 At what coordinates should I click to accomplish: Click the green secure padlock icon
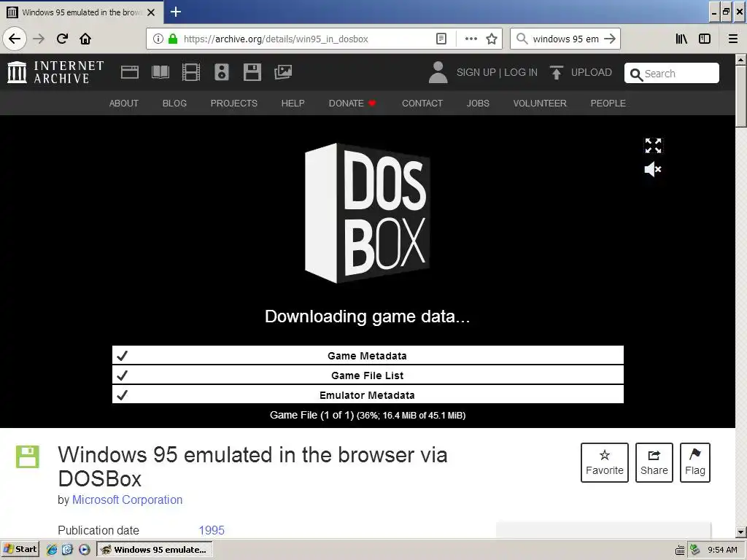pyautogui.click(x=173, y=39)
